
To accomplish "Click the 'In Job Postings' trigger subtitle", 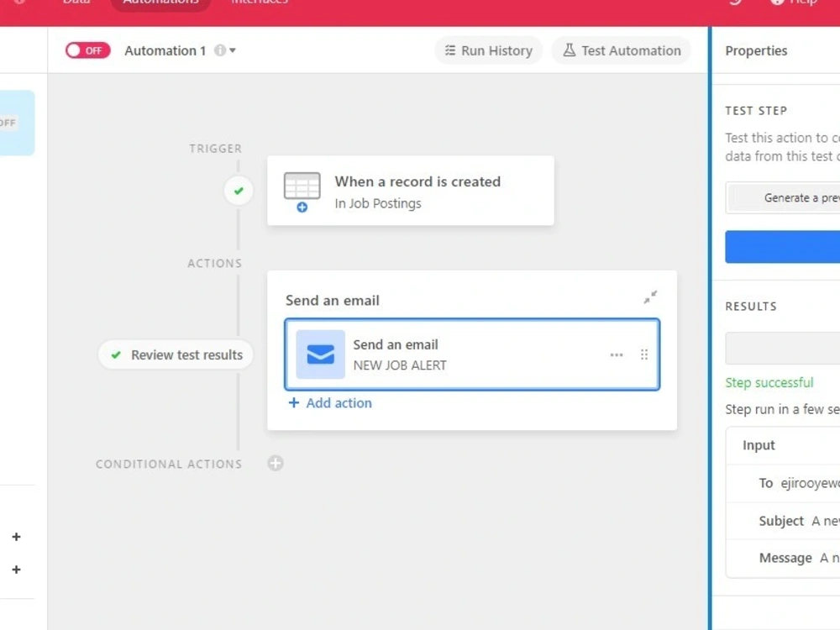I will coord(378,203).
